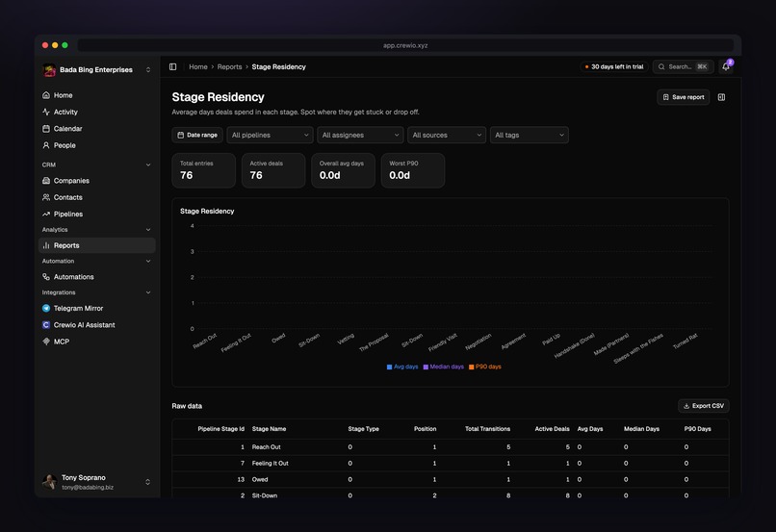Open the All sources dropdown

pyautogui.click(x=447, y=135)
